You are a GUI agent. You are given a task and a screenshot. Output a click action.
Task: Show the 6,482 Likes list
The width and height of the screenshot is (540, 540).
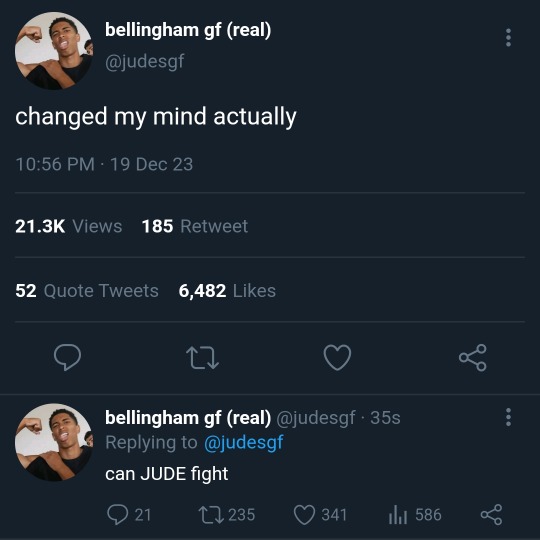[227, 291]
